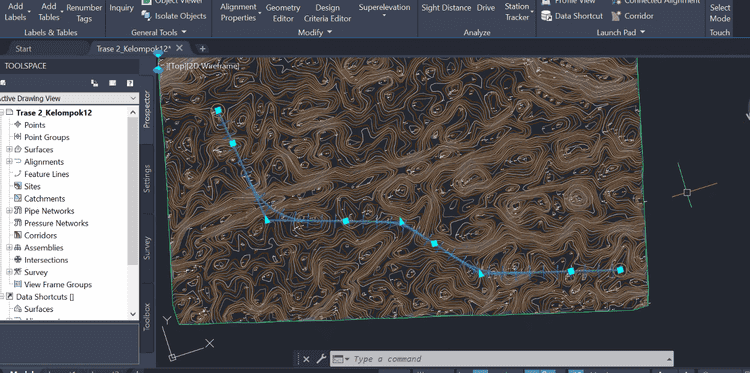Click the Data Shortcut icon in Launch Pad
Screen dimensions: 750x373
coord(546,16)
